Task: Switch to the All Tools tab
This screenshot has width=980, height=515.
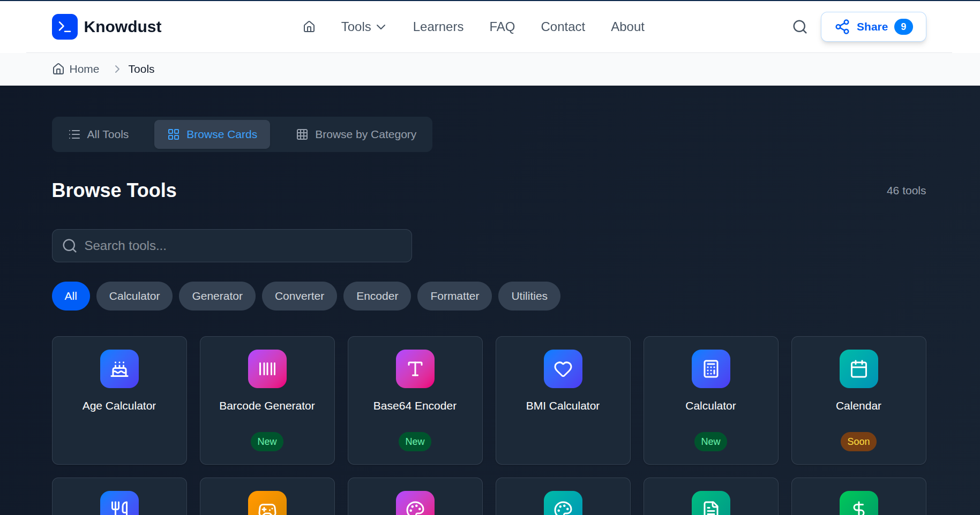Action: click(99, 134)
